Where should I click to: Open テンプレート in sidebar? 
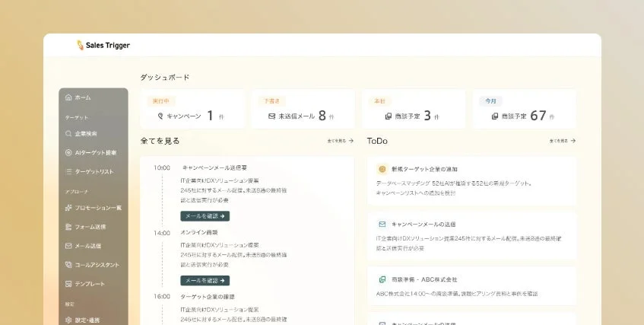click(x=85, y=283)
